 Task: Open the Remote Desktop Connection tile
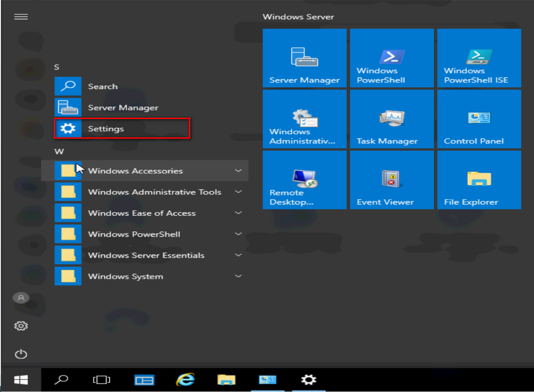pyautogui.click(x=304, y=180)
